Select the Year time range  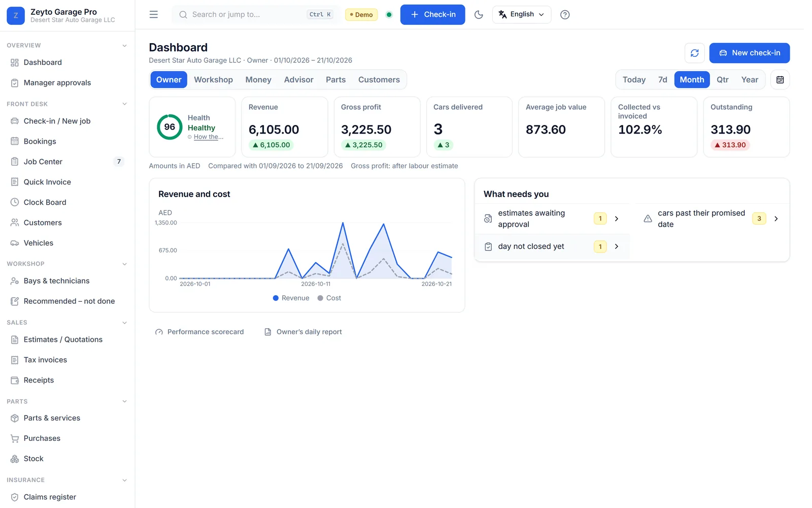[x=750, y=80]
